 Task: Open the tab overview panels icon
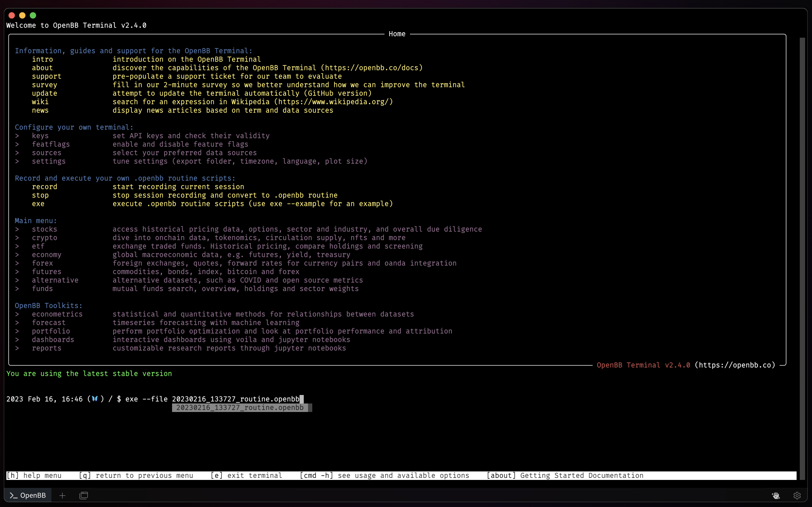click(84, 495)
